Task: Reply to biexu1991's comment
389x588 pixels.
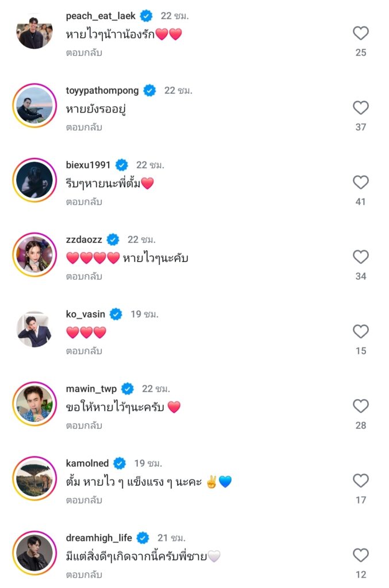Action: 84,202
